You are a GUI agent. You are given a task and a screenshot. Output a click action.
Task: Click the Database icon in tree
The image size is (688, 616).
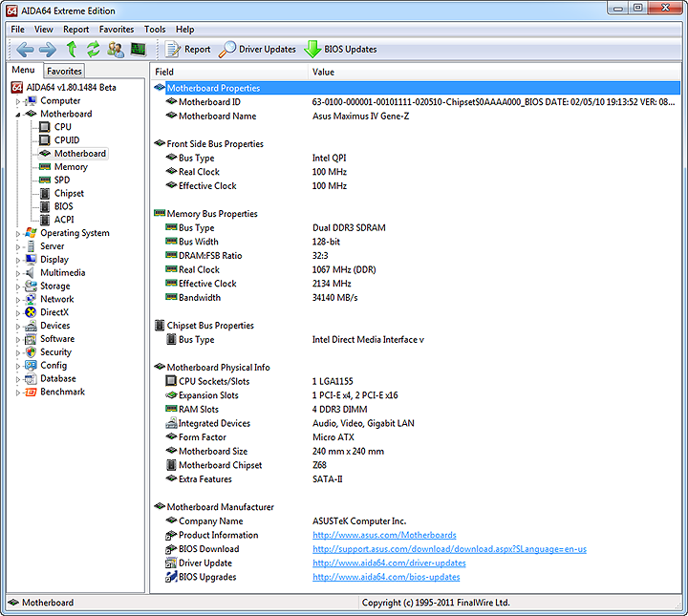pos(31,379)
